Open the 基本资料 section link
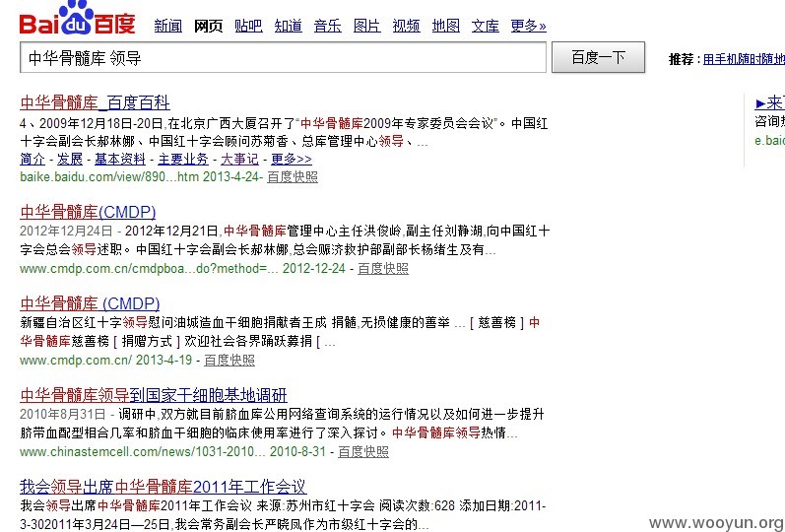Screen dimensions: 785x532 [x=120, y=160]
